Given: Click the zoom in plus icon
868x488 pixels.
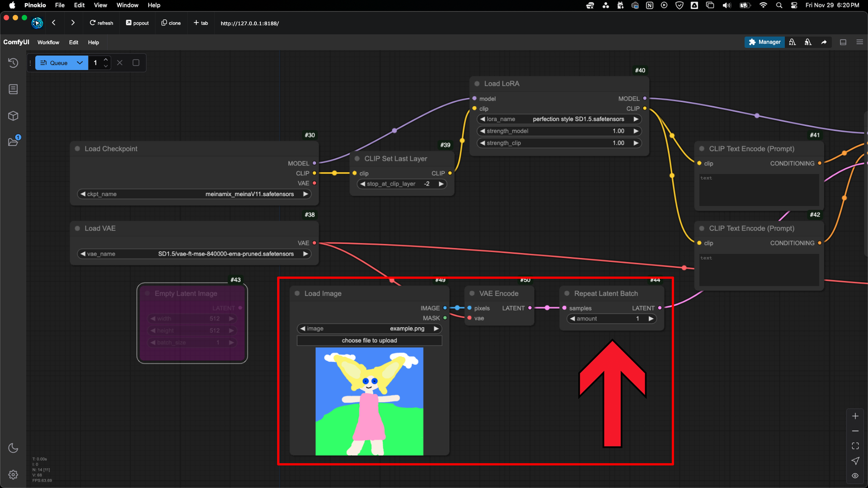Looking at the screenshot, I should pyautogui.click(x=855, y=416).
